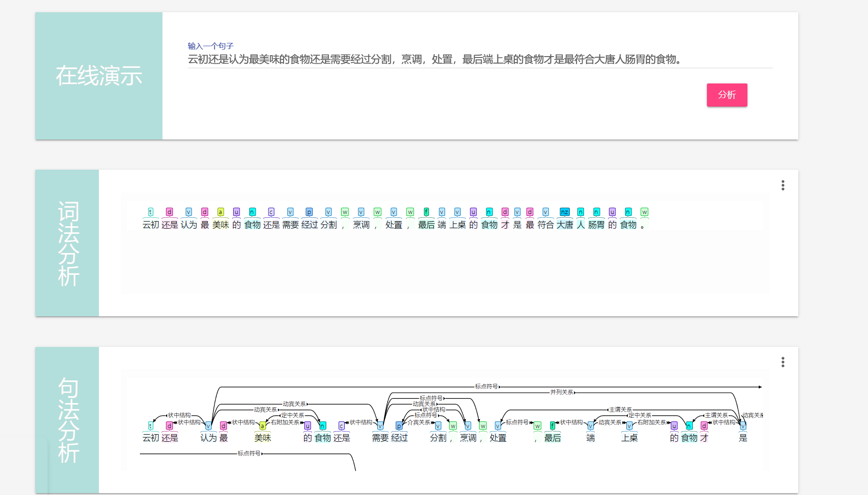Click the 并列关系 dependency label

(562, 392)
